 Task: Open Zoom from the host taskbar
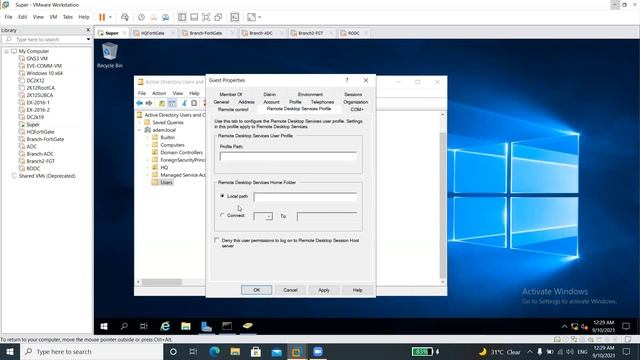click(318, 351)
